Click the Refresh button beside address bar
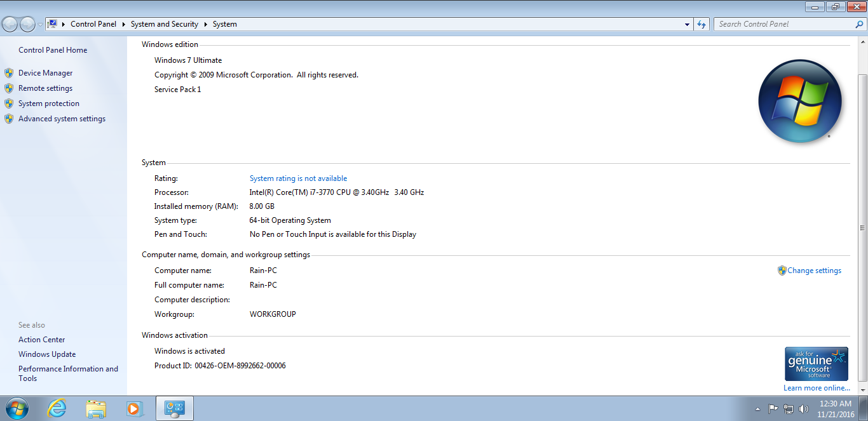The width and height of the screenshot is (868, 421). [702, 24]
